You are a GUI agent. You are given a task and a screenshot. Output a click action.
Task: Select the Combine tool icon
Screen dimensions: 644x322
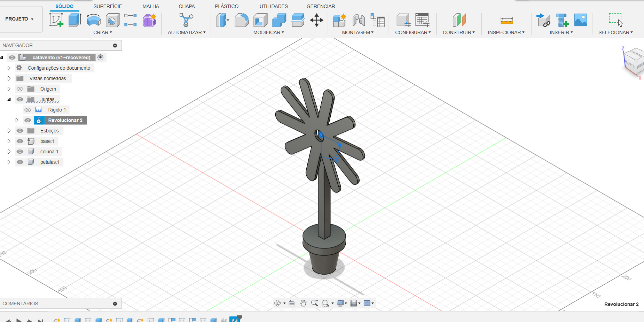click(x=279, y=20)
